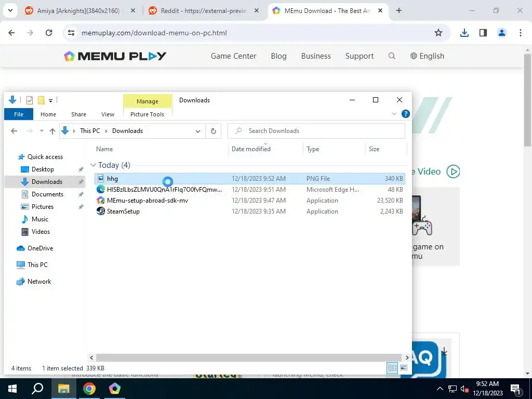The width and height of the screenshot is (532, 399).
Task: Open Game Center on MEmu site
Action: 233,56
